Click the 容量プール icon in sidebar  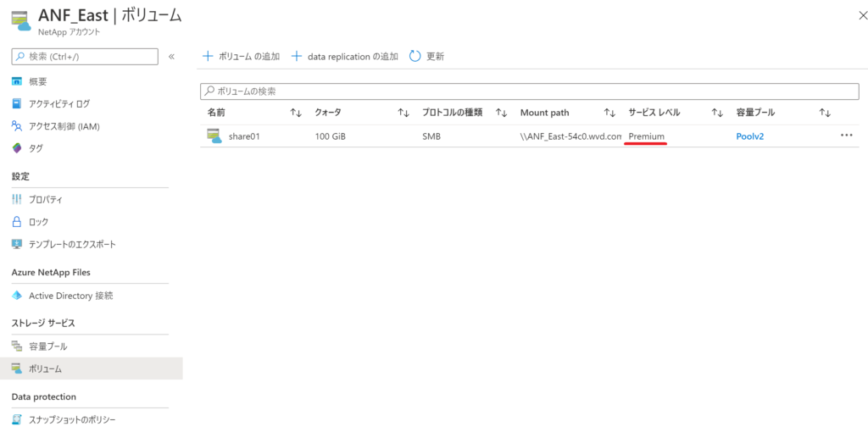[17, 346]
